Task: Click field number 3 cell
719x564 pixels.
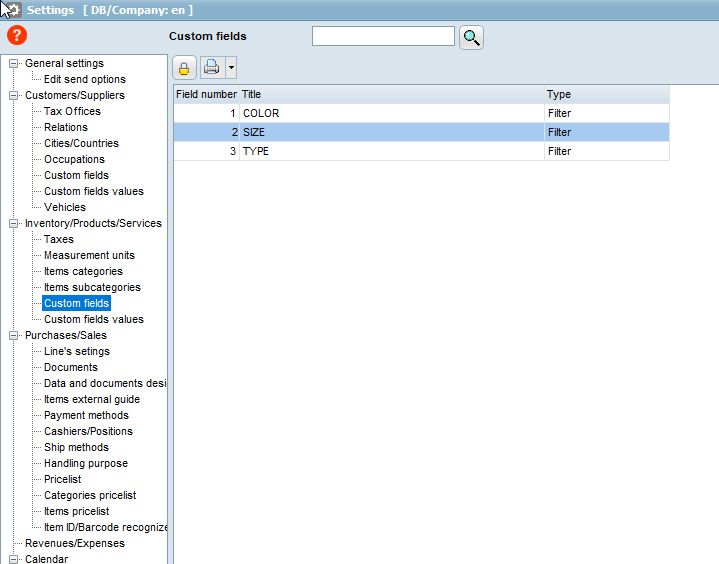Action: coord(206,151)
